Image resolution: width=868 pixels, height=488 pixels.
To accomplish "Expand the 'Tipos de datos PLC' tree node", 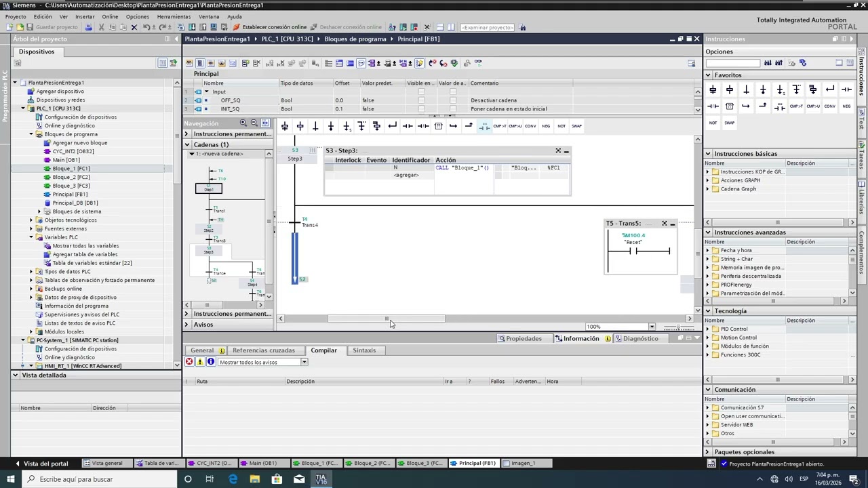I will [x=31, y=272].
